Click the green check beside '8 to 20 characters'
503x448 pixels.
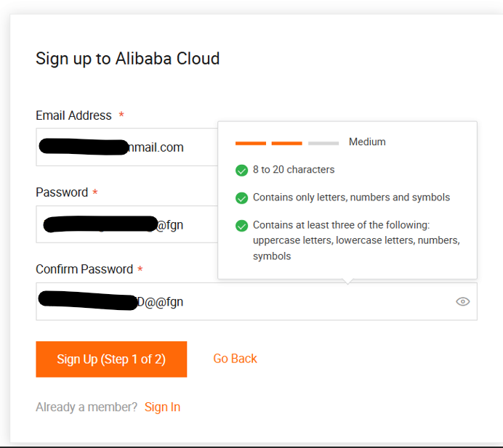pyautogui.click(x=242, y=170)
